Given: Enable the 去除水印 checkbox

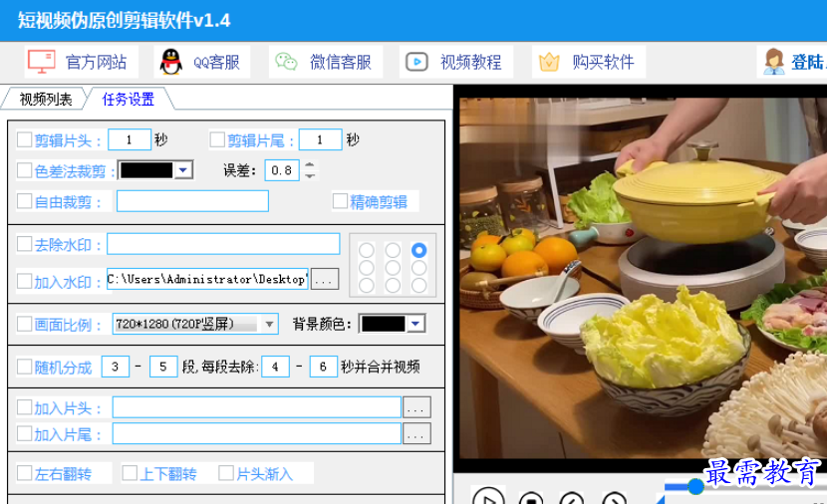Looking at the screenshot, I should click(x=24, y=244).
